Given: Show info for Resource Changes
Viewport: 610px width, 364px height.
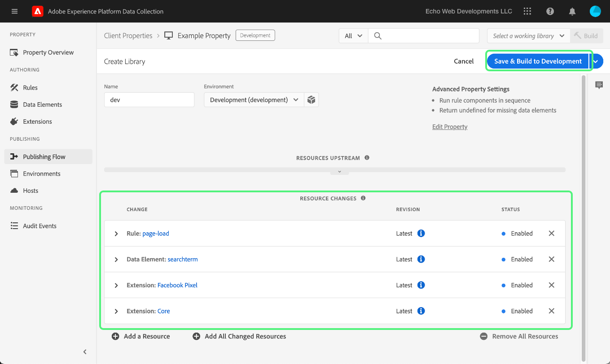Looking at the screenshot, I should (363, 198).
